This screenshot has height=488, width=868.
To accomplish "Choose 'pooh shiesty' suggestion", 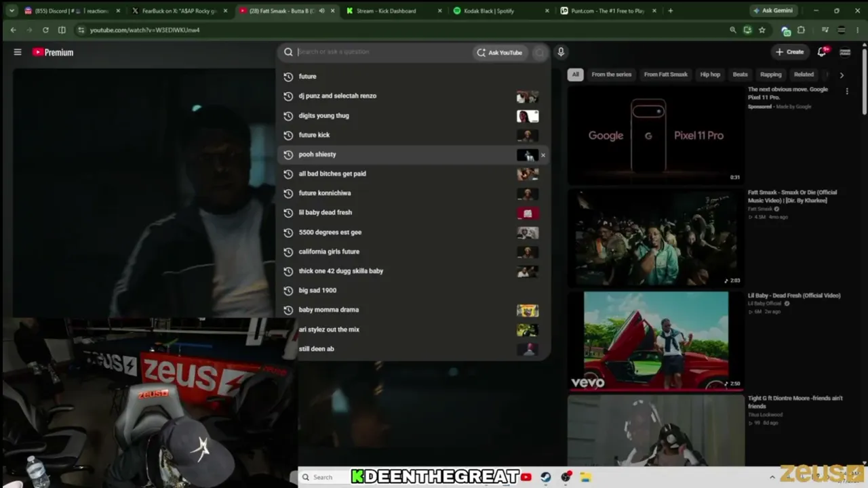I will click(414, 155).
